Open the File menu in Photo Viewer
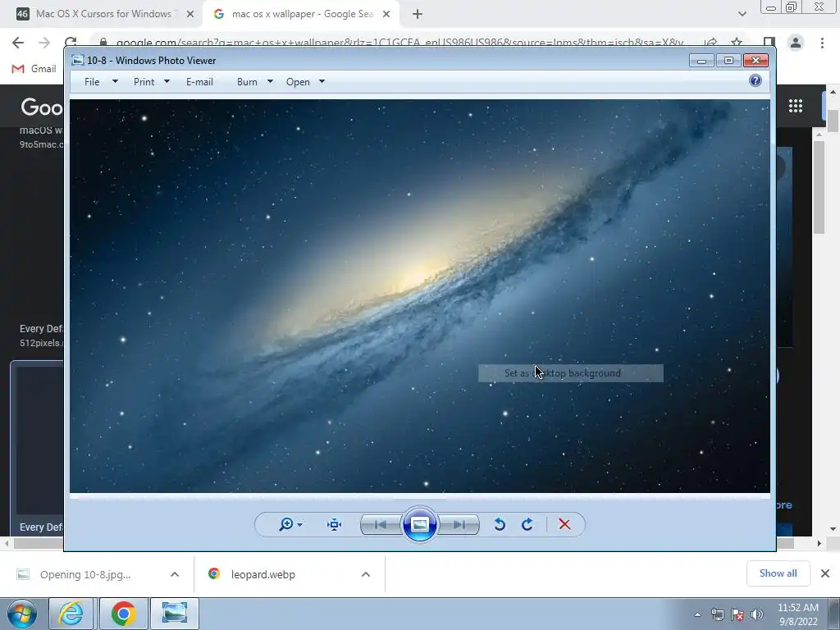This screenshot has height=630, width=840. (x=92, y=82)
